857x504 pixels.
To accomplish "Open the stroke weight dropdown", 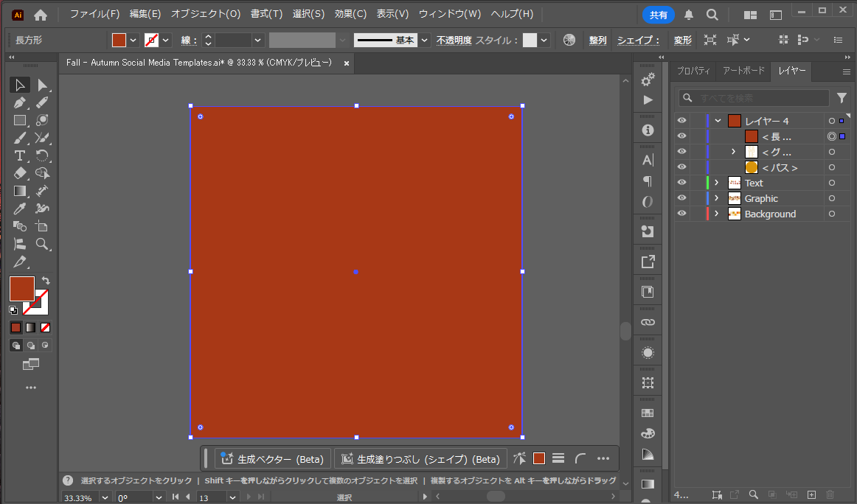I will tap(257, 40).
